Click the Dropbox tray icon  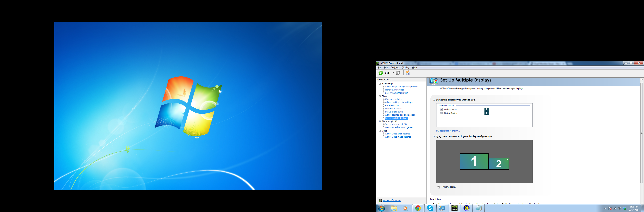624,208
